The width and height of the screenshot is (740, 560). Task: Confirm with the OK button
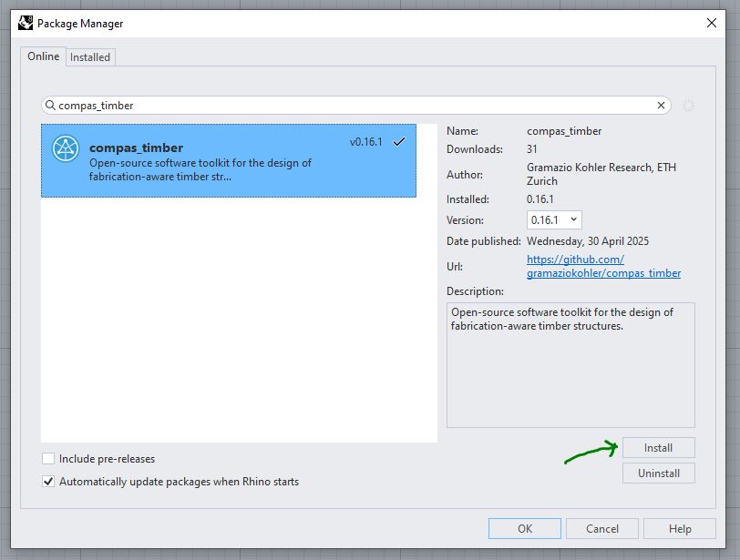pyautogui.click(x=524, y=529)
